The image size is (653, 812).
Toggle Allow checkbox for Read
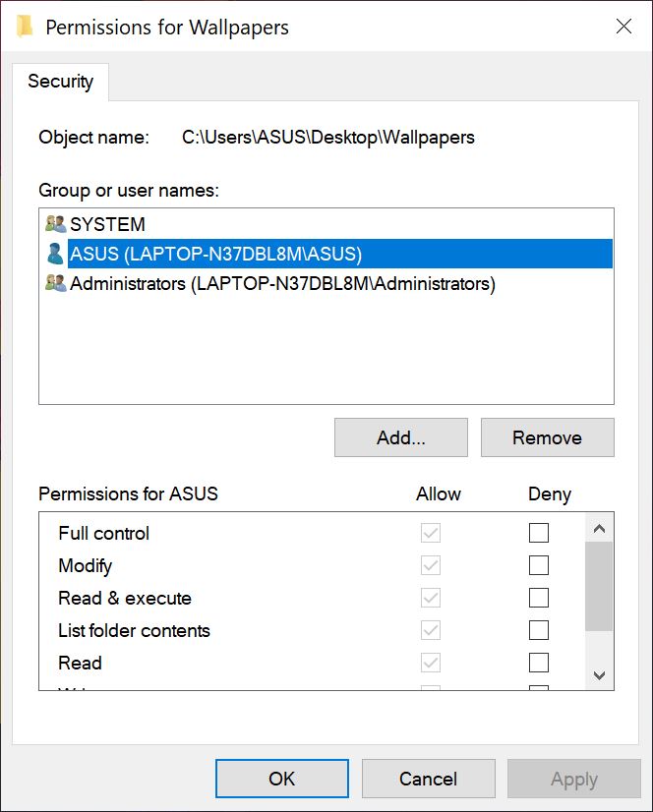[x=431, y=663]
